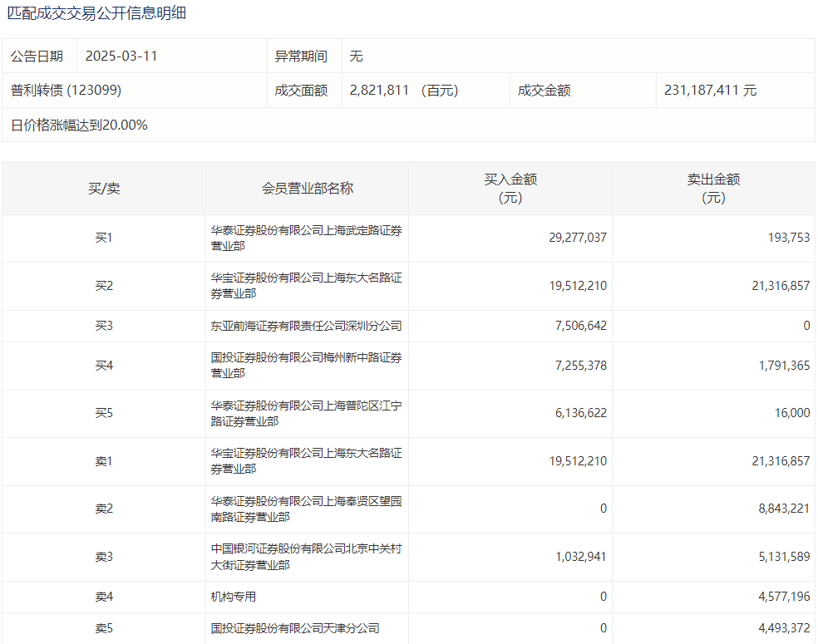818x644 pixels.
Task: Click 中国银河证券北京中关村大街证券营业部 name
Action: point(306,557)
